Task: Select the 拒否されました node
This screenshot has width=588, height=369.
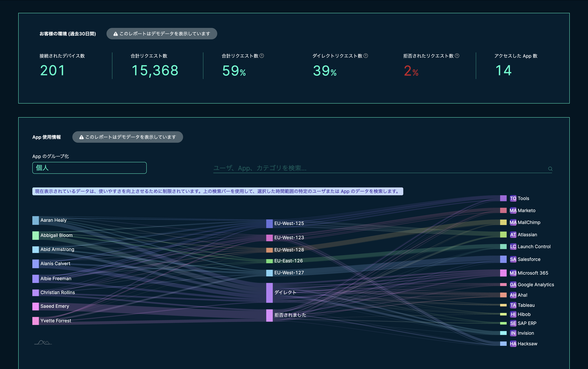Action: tap(269, 315)
